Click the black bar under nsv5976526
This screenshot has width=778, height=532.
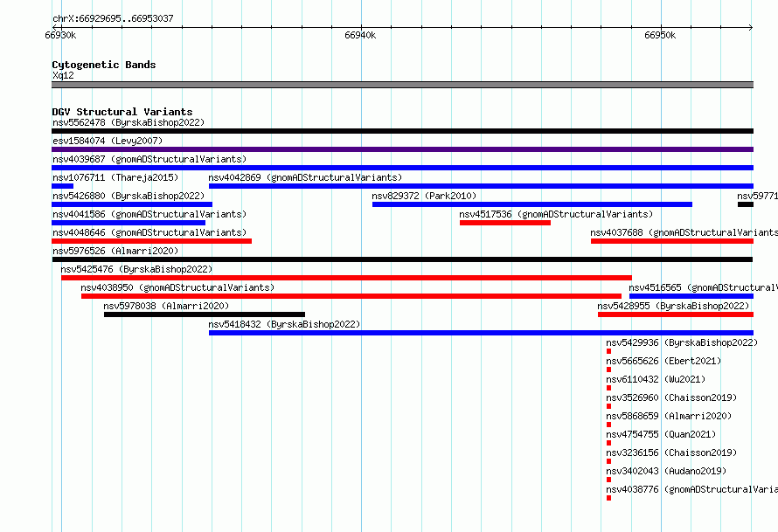click(402, 259)
